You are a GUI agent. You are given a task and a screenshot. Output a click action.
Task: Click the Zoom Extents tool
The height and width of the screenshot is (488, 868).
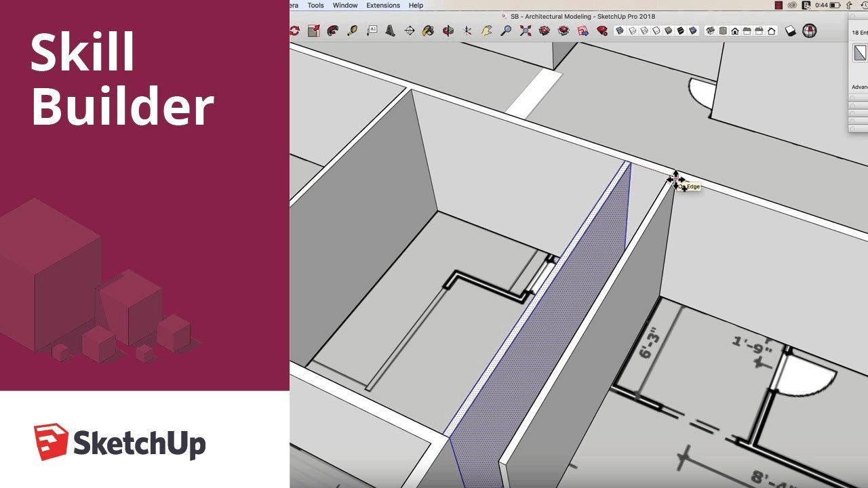tap(525, 30)
